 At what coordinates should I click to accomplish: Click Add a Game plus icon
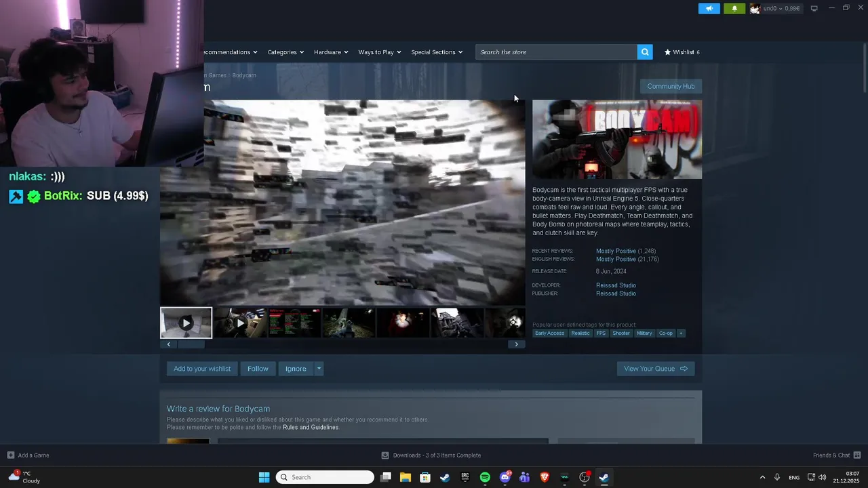[10, 455]
